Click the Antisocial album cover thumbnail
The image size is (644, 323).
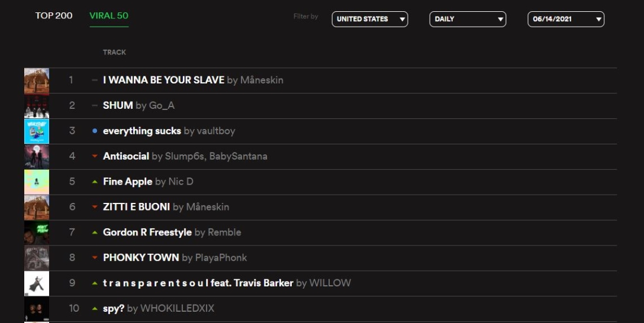click(x=37, y=157)
